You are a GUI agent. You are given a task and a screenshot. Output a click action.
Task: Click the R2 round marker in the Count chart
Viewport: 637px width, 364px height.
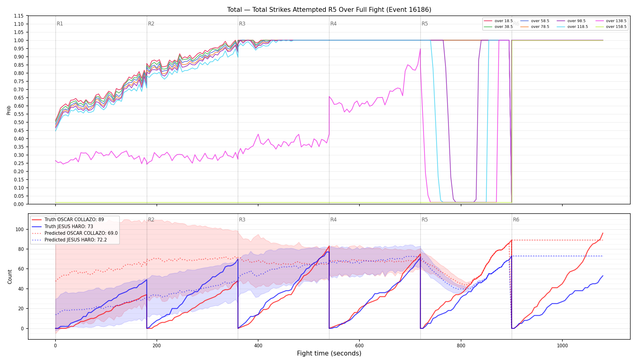coord(151,220)
